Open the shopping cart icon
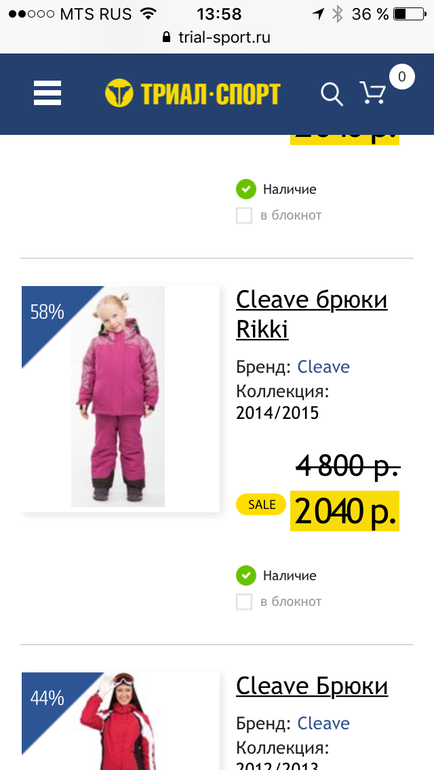Screen dimensions: 434x770 pos(373,93)
